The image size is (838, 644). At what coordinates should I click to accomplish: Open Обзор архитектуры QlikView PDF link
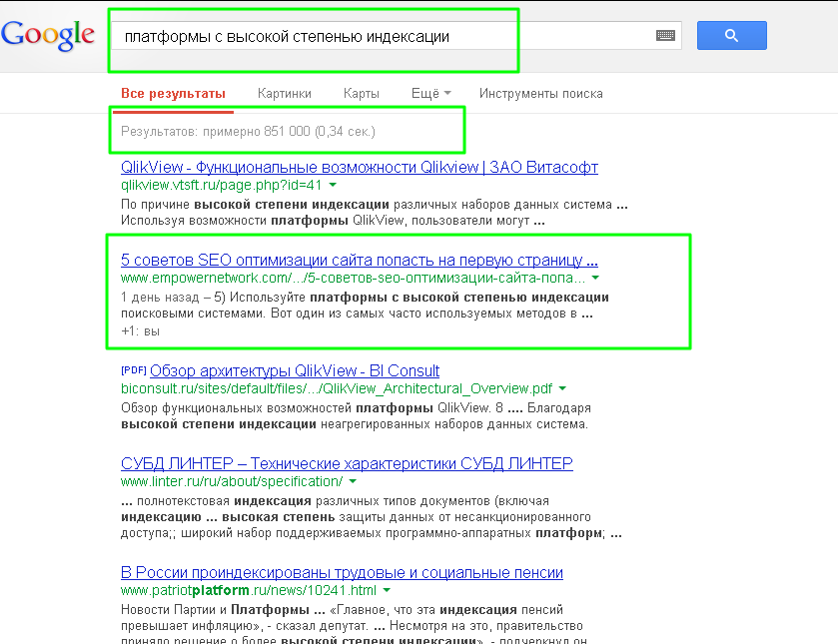click(295, 370)
